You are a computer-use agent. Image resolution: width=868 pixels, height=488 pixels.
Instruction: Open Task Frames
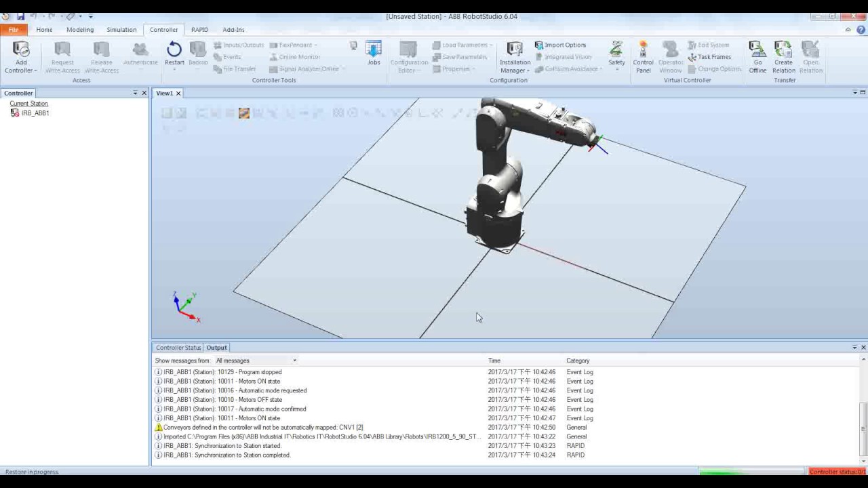[x=709, y=57]
